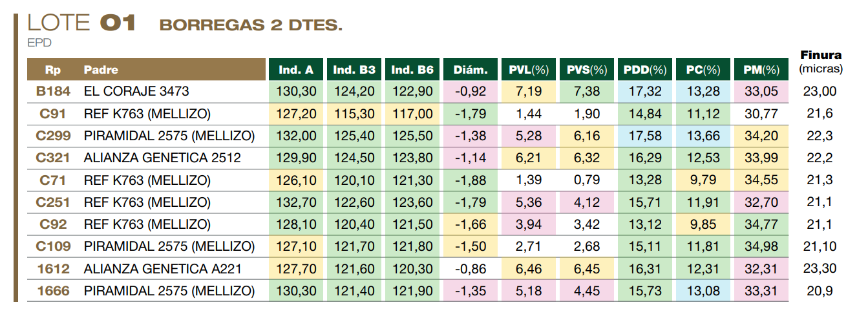
Task: Select the Ind. B3 column header
Action: (x=354, y=70)
